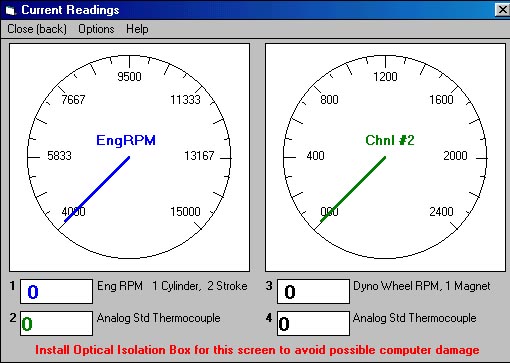Select channel 3 Dyno Wheel RPM field
Viewport: 510px width, 363px height.
coord(313,291)
